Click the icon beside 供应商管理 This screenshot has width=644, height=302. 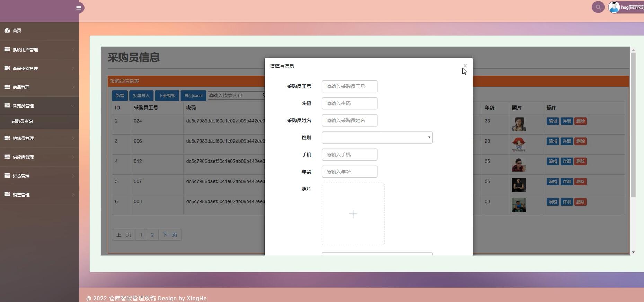click(7, 157)
